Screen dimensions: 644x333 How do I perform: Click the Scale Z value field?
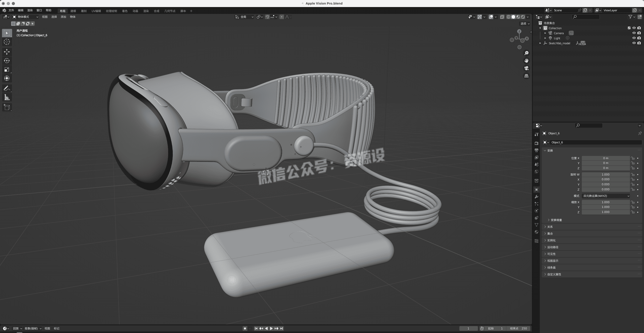[x=605, y=212]
